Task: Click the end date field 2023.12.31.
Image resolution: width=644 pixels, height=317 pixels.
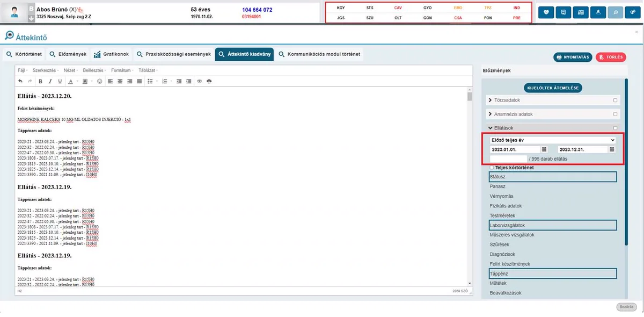Action: pyautogui.click(x=582, y=149)
